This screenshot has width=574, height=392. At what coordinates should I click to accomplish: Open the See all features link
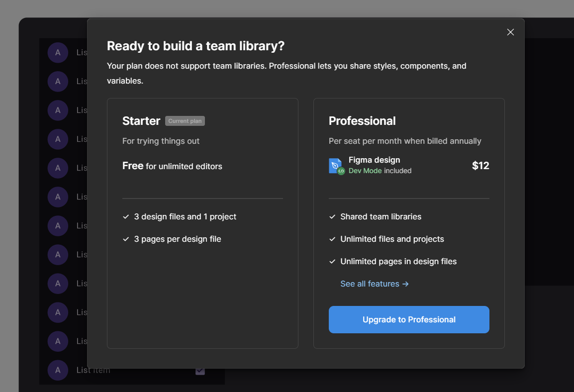pyautogui.click(x=374, y=284)
